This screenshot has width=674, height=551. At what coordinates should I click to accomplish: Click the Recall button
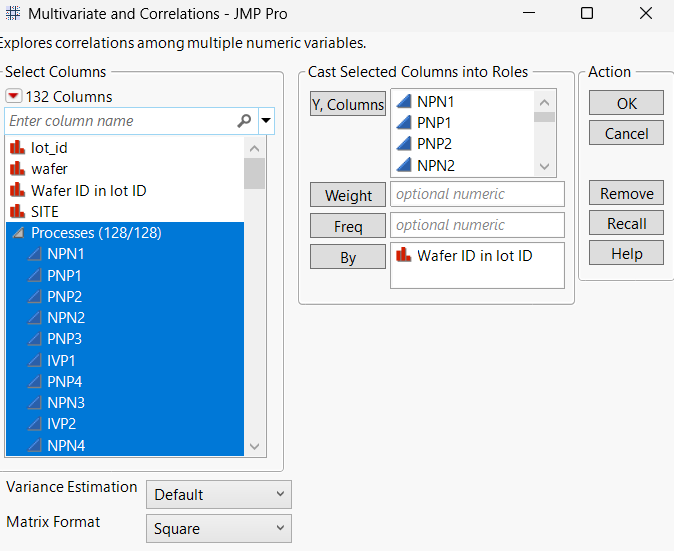point(626,224)
